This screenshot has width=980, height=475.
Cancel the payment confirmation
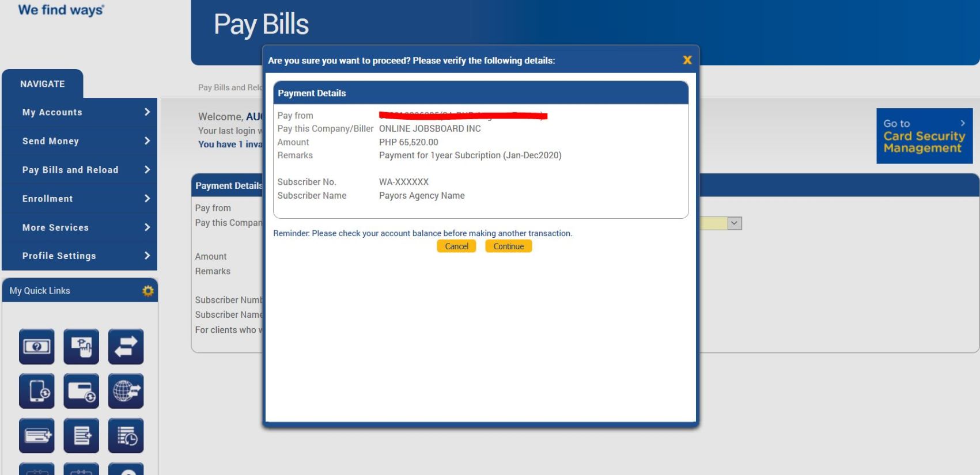point(456,246)
